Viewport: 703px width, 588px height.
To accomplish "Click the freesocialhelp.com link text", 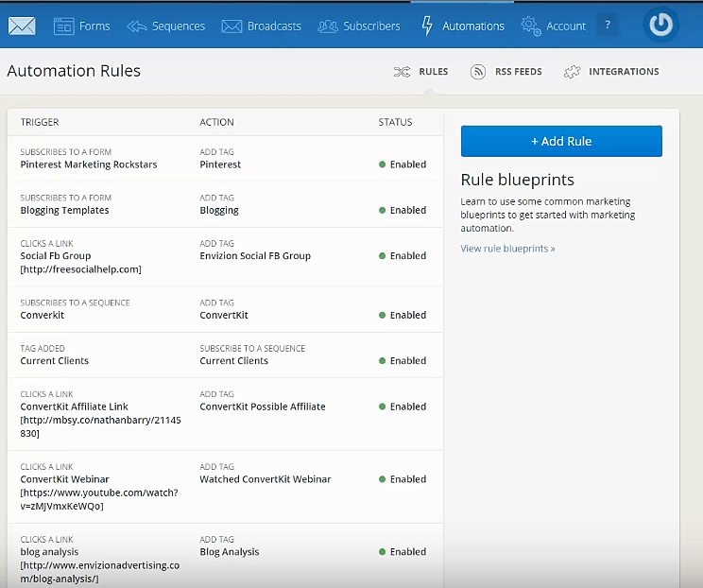I will point(80,269).
